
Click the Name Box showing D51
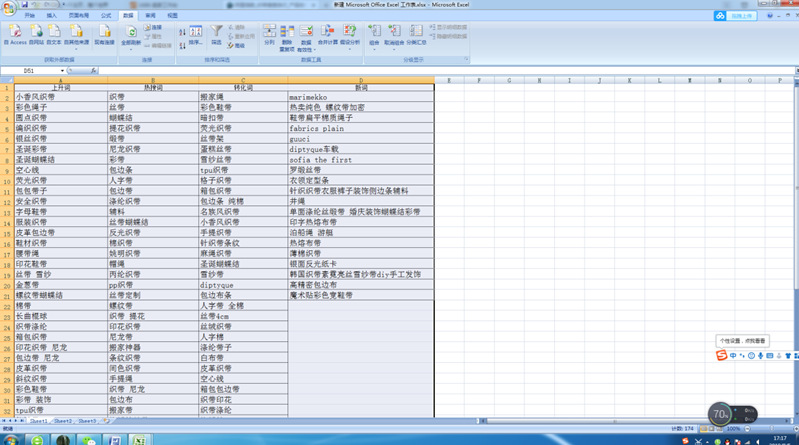[31, 71]
